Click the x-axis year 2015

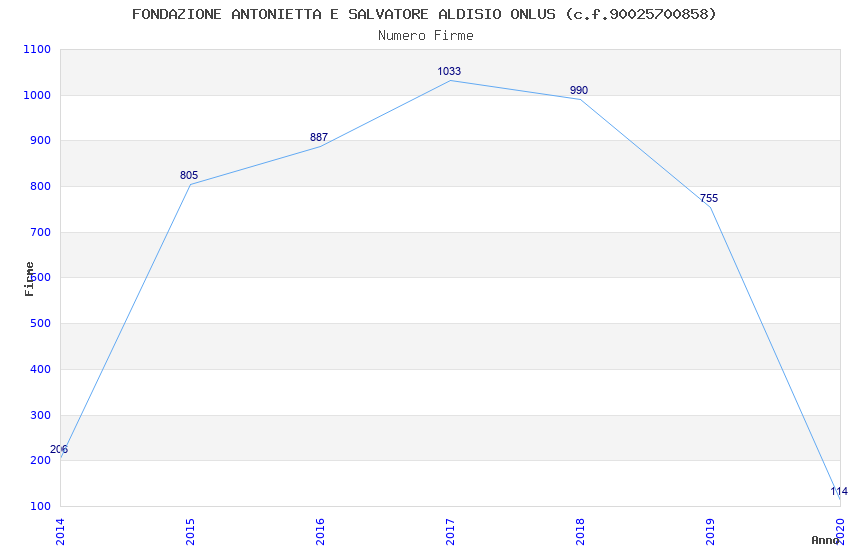coord(190,532)
